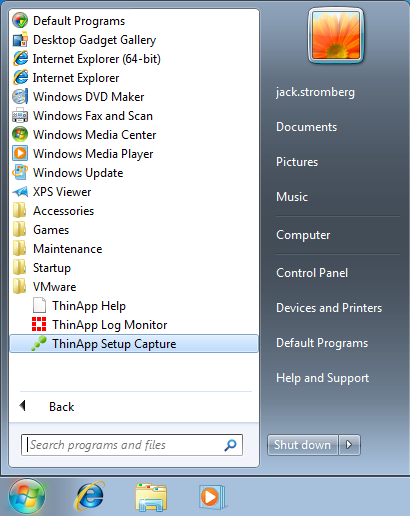The height and width of the screenshot is (516, 410).
Task: Open Internet Explorer from the taskbar
Action: coord(90,496)
